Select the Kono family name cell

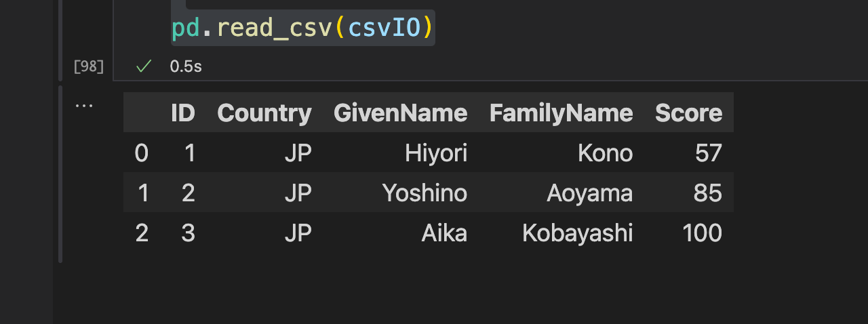pos(605,154)
